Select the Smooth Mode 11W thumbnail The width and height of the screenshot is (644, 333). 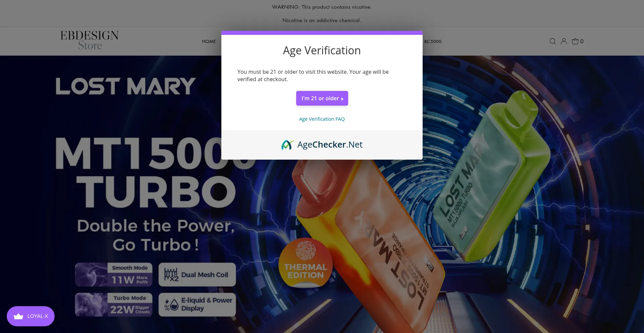point(114,274)
